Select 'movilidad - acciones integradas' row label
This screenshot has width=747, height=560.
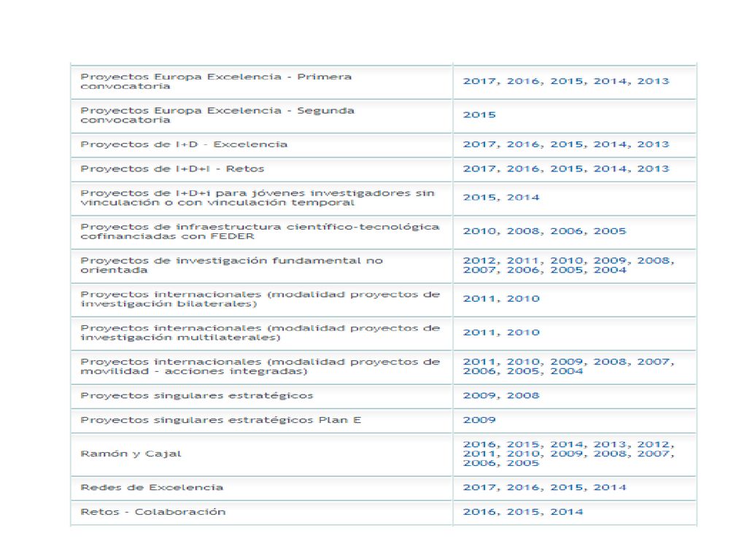click(x=260, y=367)
